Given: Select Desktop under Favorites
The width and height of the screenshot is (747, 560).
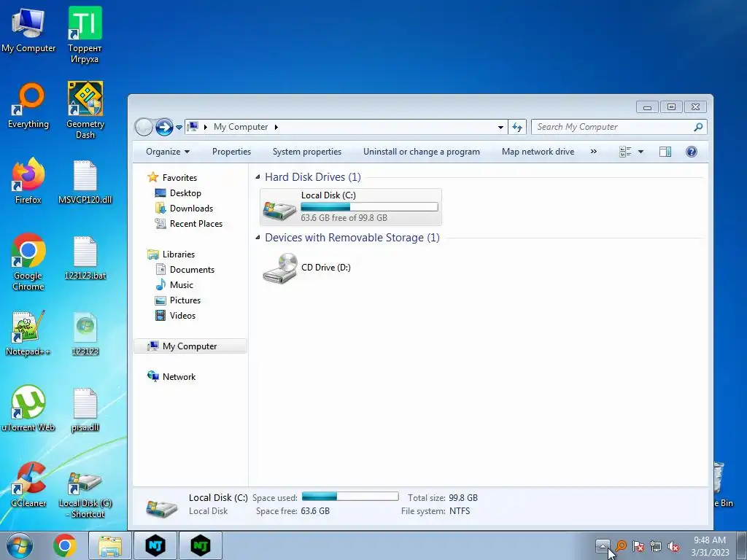Looking at the screenshot, I should [x=179, y=192].
